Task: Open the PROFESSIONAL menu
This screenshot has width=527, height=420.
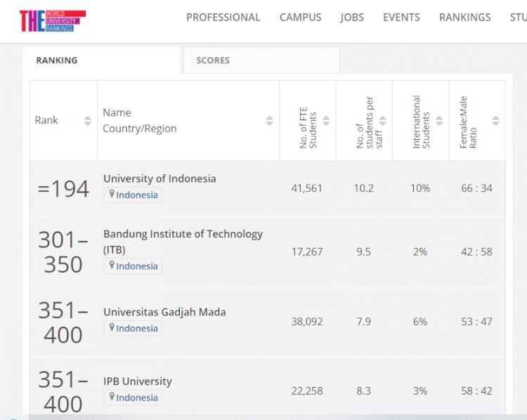Action: pyautogui.click(x=223, y=17)
